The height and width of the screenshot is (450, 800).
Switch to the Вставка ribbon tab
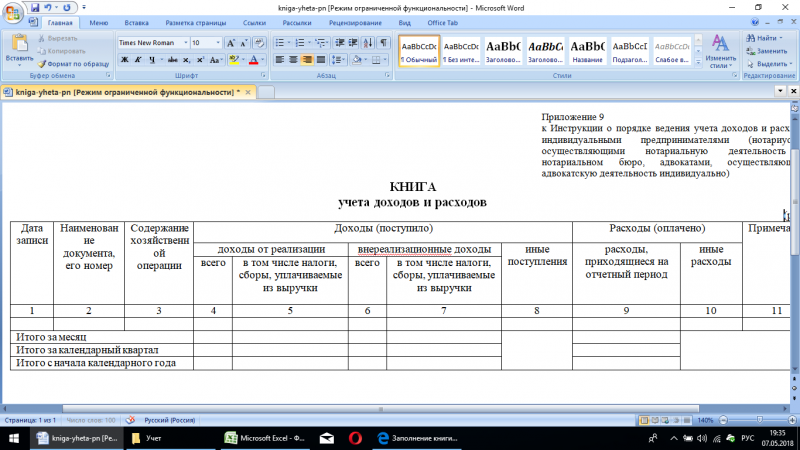[x=139, y=20]
